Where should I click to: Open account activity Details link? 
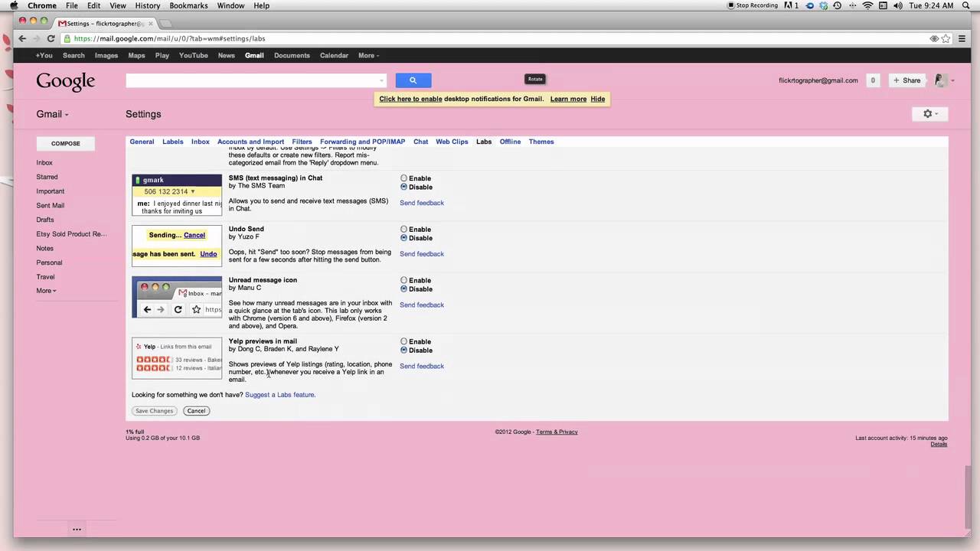click(939, 445)
